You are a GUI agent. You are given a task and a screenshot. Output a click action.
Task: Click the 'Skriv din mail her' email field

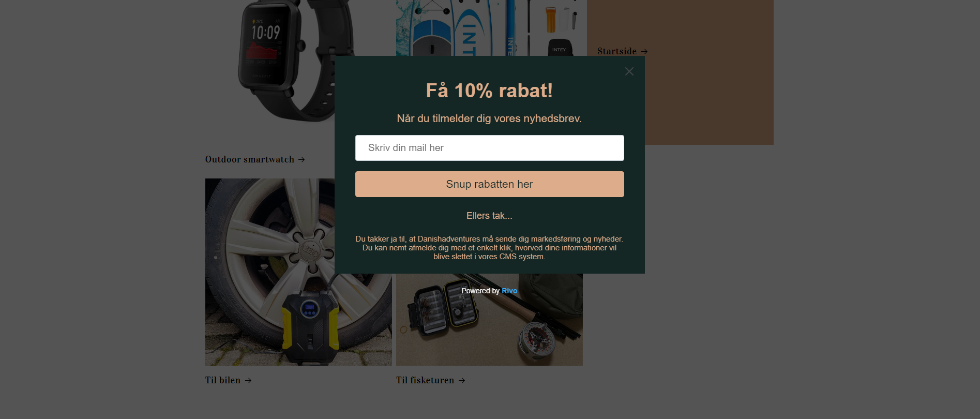pyautogui.click(x=489, y=148)
